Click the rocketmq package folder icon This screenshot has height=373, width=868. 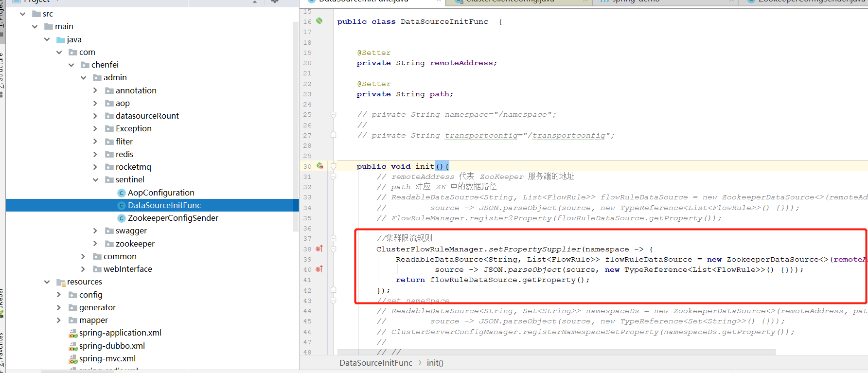point(109,167)
